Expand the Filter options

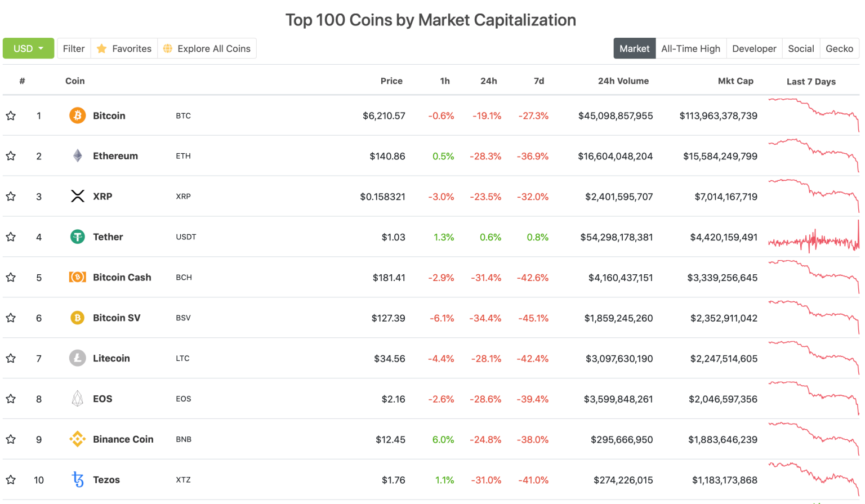pyautogui.click(x=74, y=48)
